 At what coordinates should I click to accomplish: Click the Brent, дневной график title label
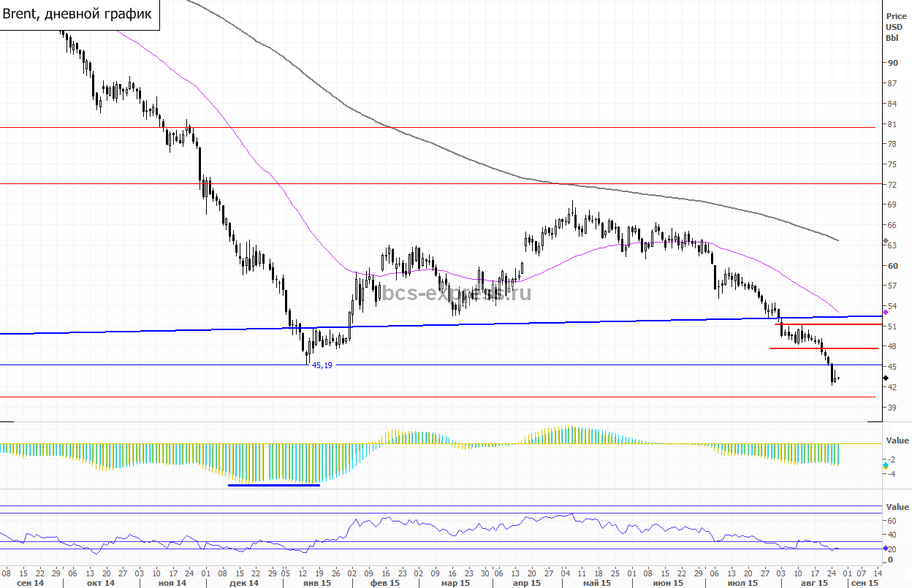point(78,14)
